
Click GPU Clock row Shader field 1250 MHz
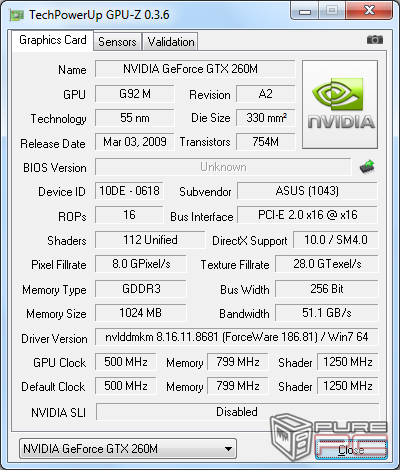[x=348, y=362]
